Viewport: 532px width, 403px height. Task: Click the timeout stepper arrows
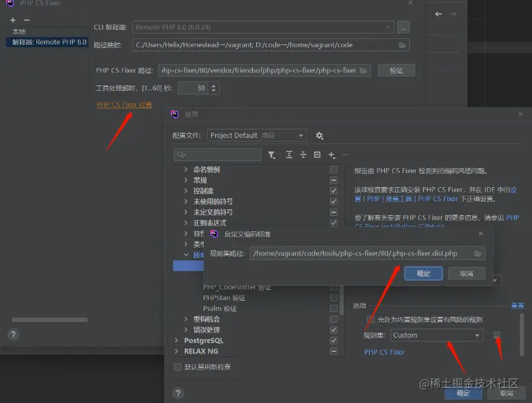[x=213, y=88]
